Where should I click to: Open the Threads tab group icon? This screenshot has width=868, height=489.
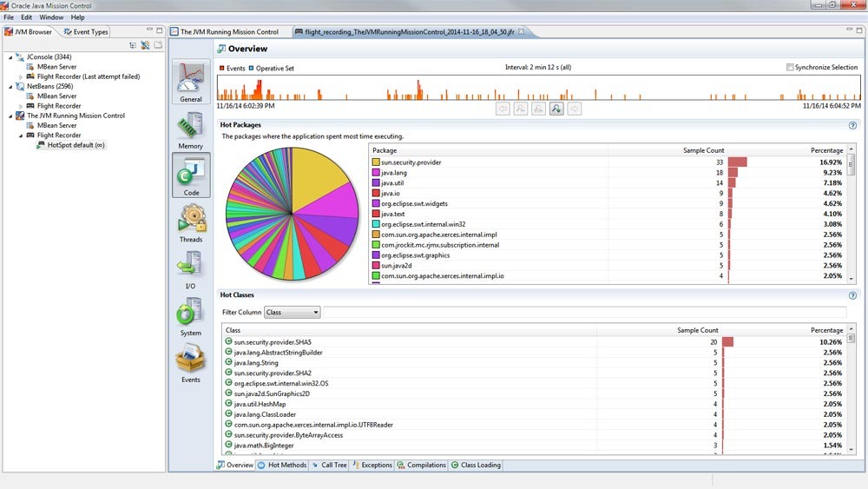pos(191,222)
